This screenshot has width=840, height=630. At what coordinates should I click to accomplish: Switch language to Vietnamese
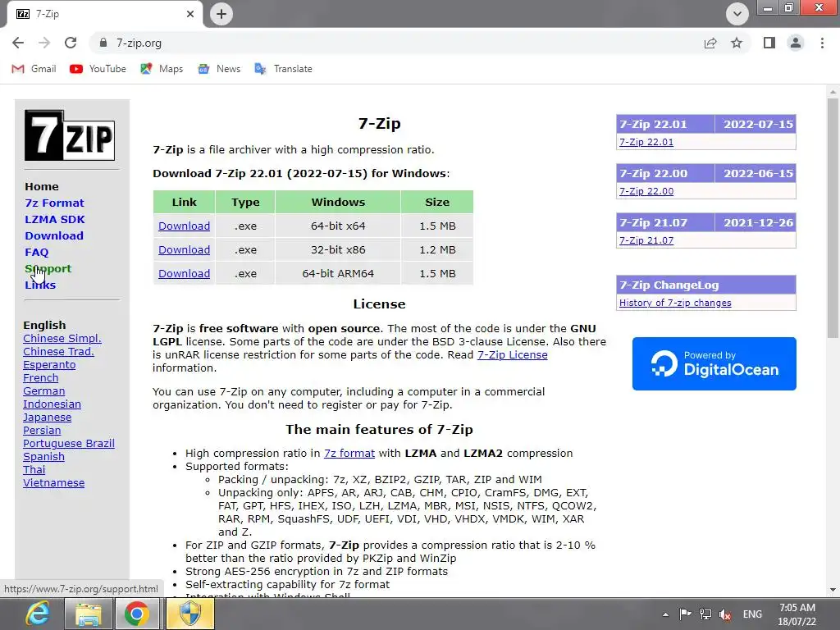pyautogui.click(x=53, y=482)
